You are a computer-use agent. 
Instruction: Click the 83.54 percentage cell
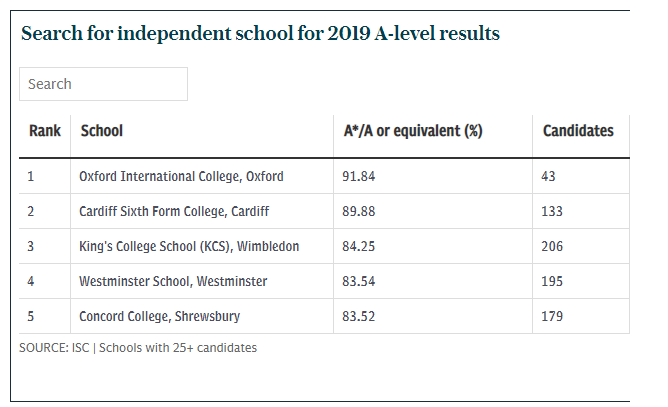[x=359, y=281]
